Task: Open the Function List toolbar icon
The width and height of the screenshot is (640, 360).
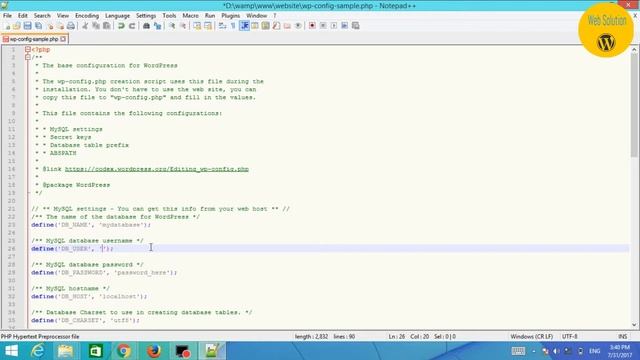Action: (x=276, y=26)
